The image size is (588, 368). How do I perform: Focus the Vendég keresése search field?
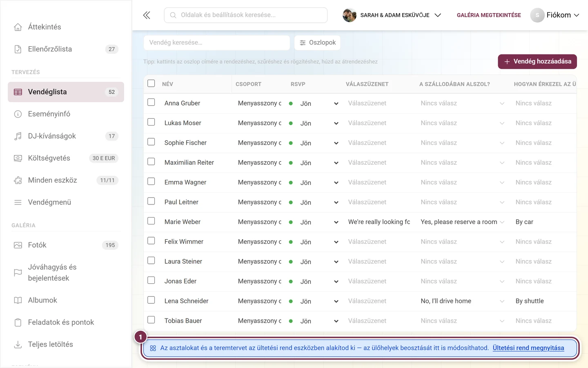(217, 43)
